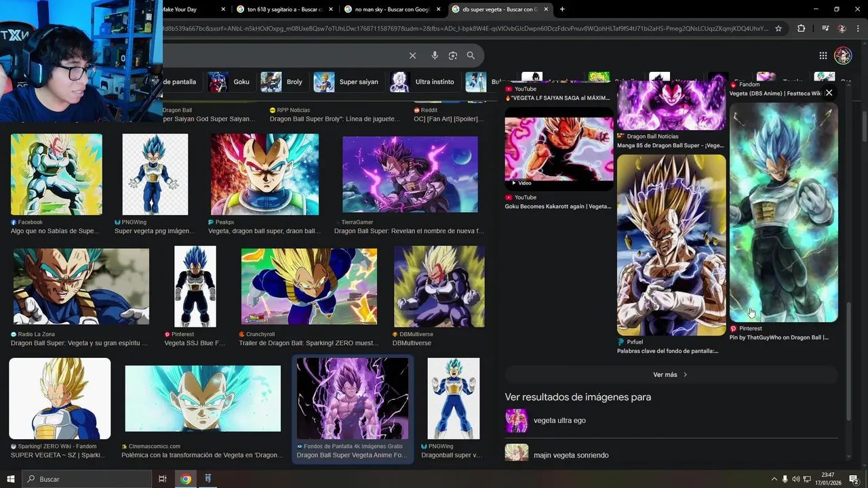
Task: Open the large Vegeta blue preview image
Action: 784,212
